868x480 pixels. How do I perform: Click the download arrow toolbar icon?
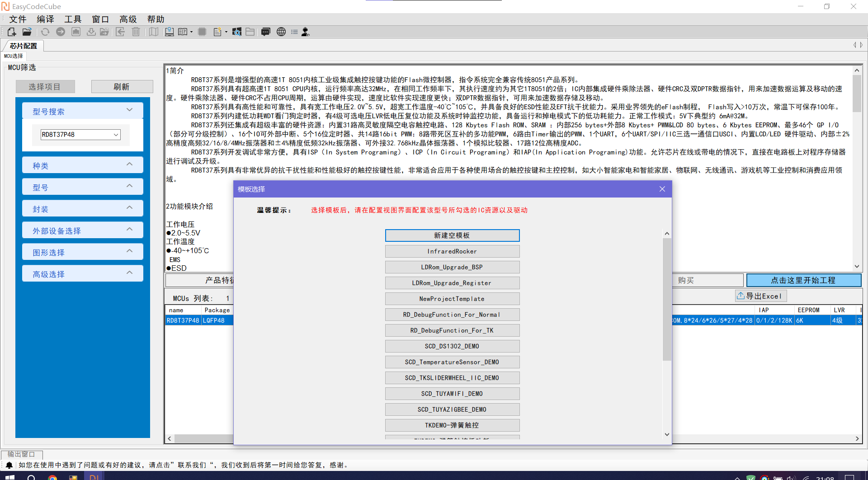click(91, 32)
